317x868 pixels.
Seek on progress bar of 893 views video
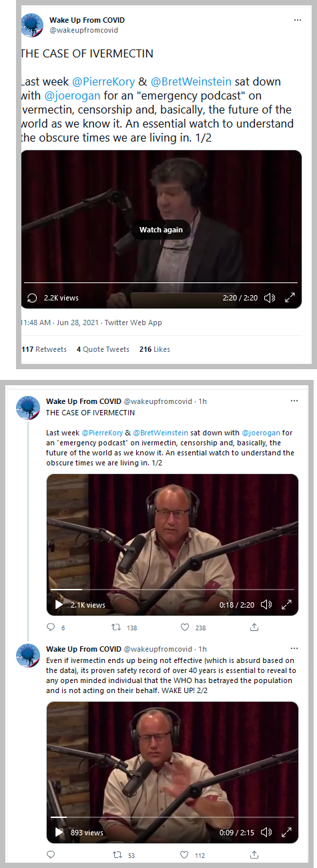point(172,817)
